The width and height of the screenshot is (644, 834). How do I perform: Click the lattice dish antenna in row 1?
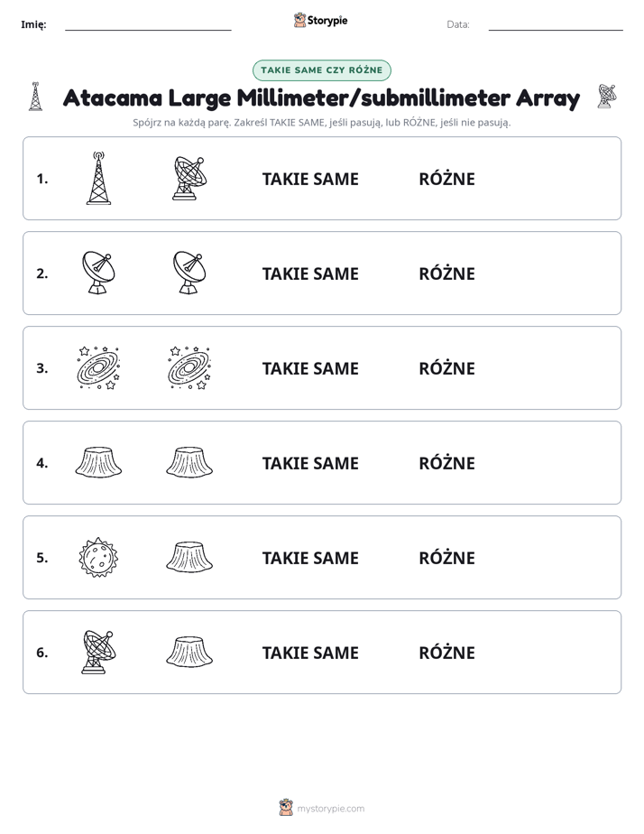click(x=189, y=178)
